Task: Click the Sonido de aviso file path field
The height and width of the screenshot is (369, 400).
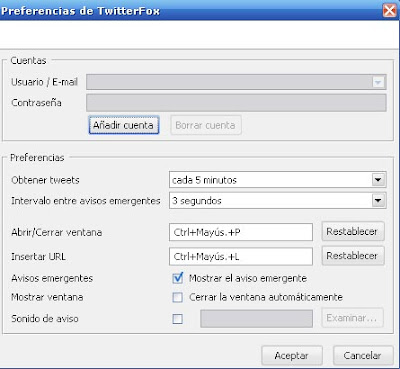Action: point(256,318)
